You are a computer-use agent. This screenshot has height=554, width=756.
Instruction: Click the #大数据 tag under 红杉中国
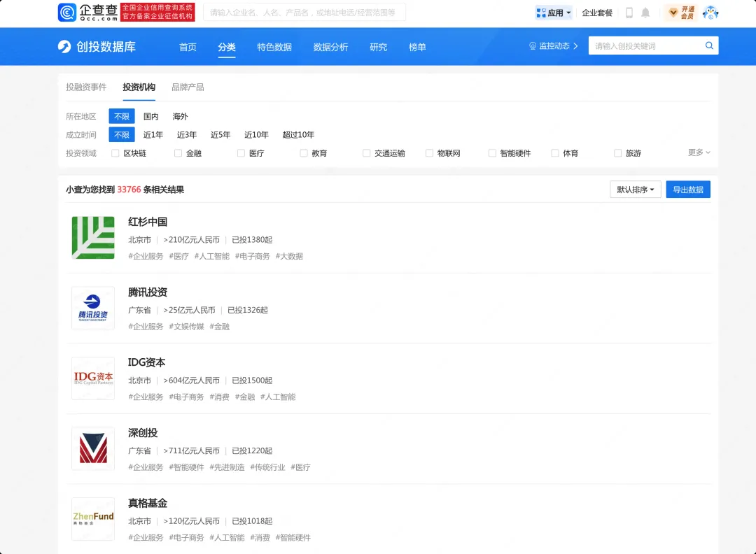click(289, 256)
